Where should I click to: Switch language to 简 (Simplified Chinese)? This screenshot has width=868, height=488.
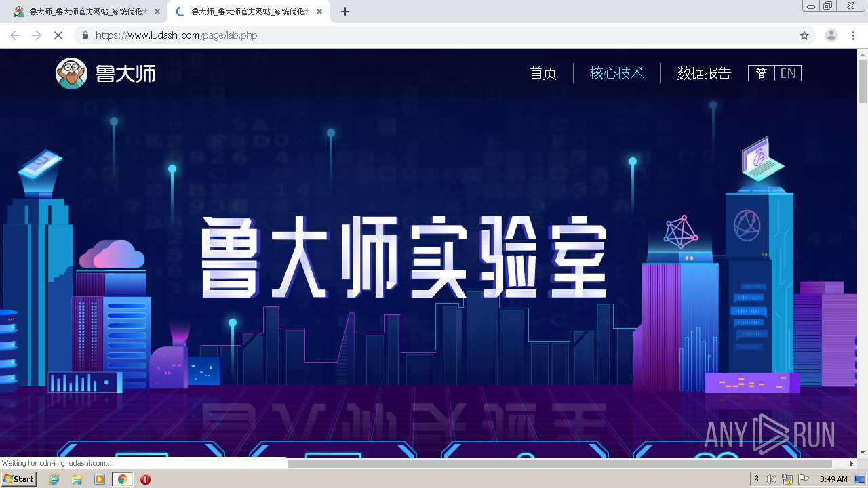pyautogui.click(x=762, y=73)
